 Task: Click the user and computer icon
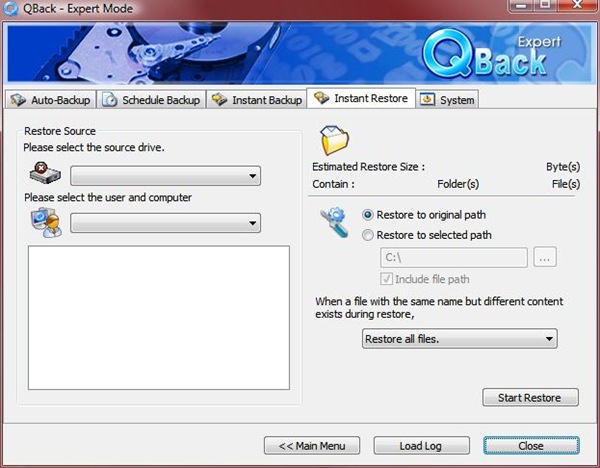click(43, 223)
